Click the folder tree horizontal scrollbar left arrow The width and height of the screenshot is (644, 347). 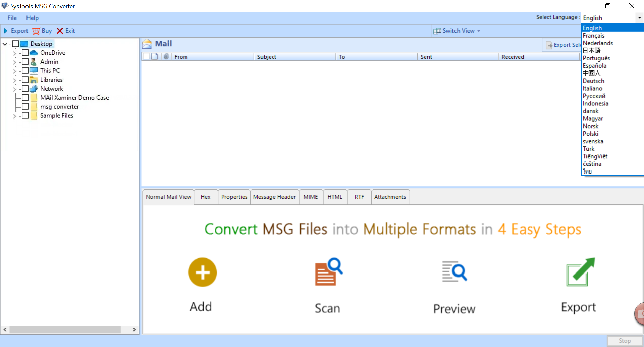(x=5, y=330)
